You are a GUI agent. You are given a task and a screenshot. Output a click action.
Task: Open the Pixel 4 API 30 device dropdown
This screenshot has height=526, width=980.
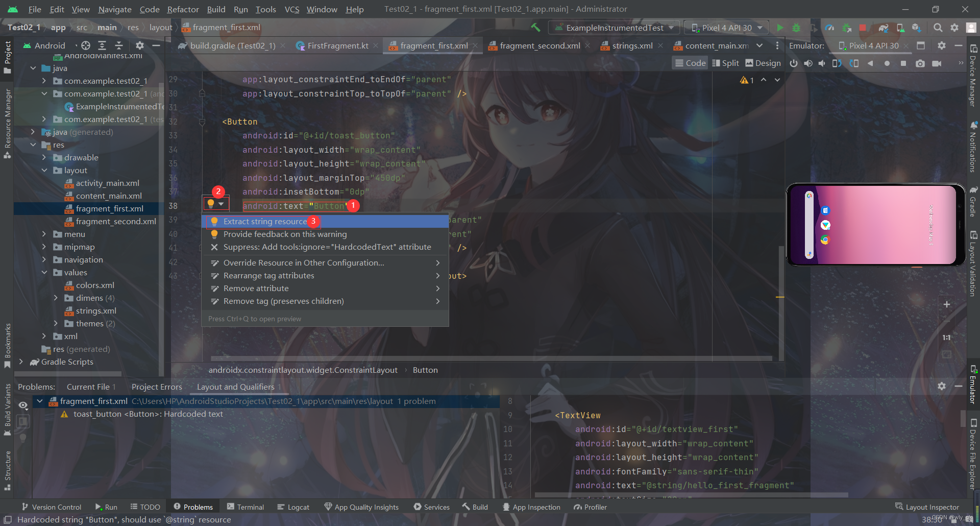tap(726, 28)
